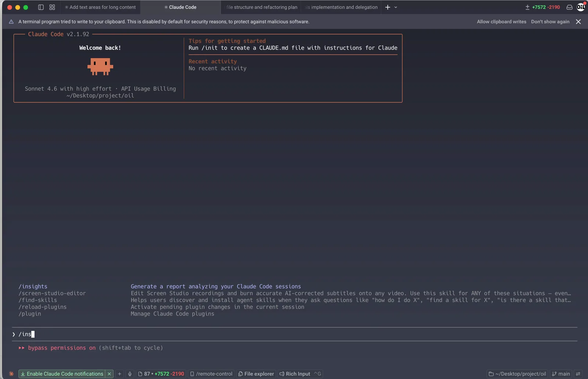Switch to 'Add text areas for long content' tab
The height and width of the screenshot is (379, 588).
click(100, 7)
